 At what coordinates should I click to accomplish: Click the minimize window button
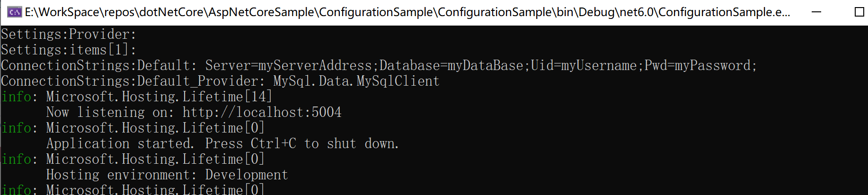coord(816,12)
